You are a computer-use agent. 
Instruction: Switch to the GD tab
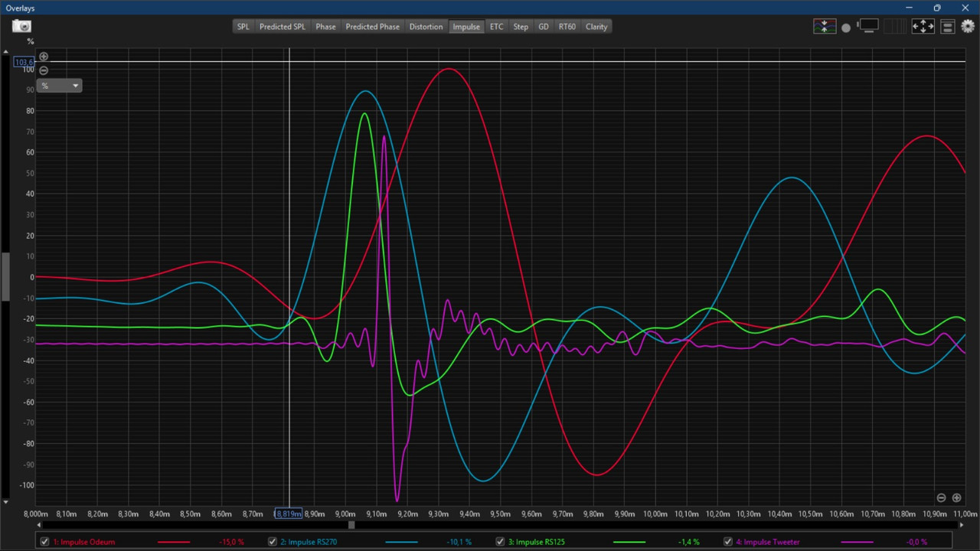[544, 27]
